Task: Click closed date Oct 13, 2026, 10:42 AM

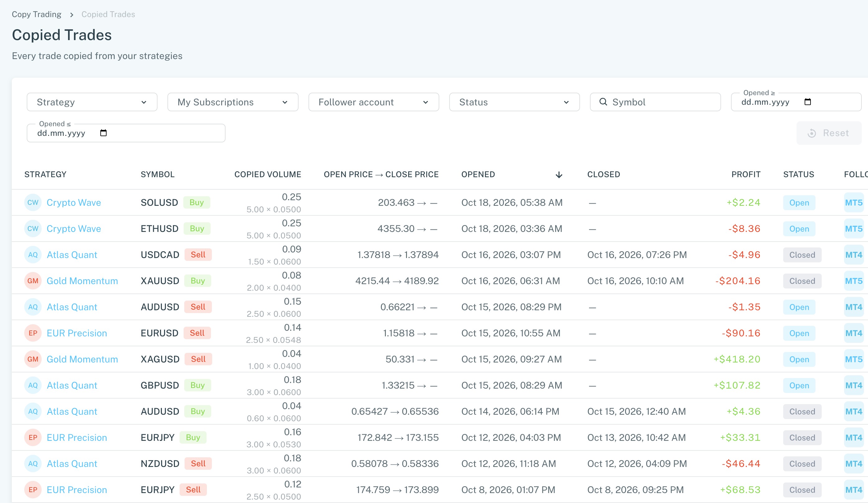Action: tap(637, 437)
